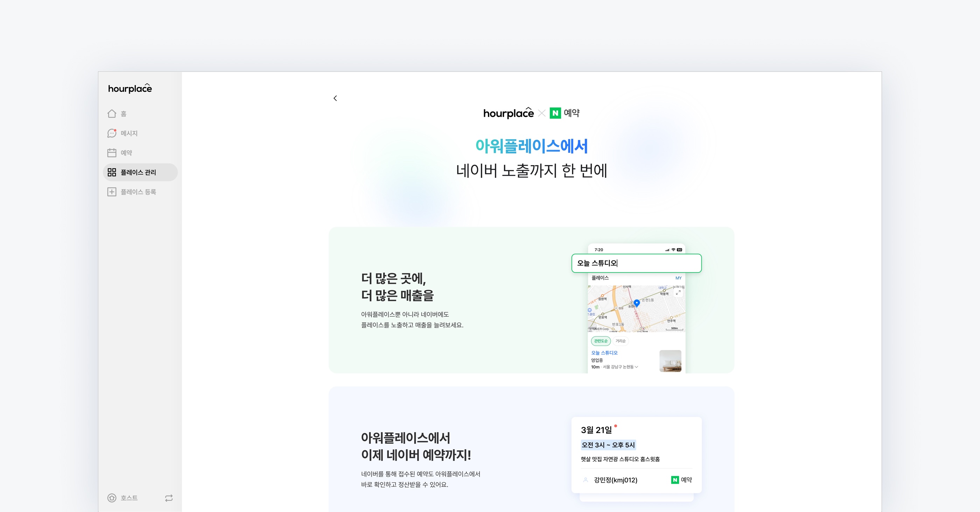Click the 플레이스 등록 plus icon
The width and height of the screenshot is (980, 512).
tap(112, 192)
